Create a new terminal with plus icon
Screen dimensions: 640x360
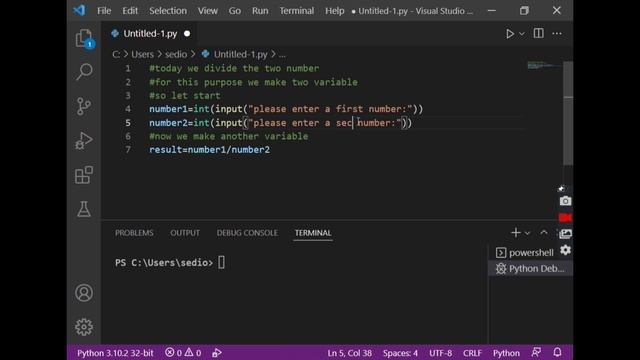515,233
